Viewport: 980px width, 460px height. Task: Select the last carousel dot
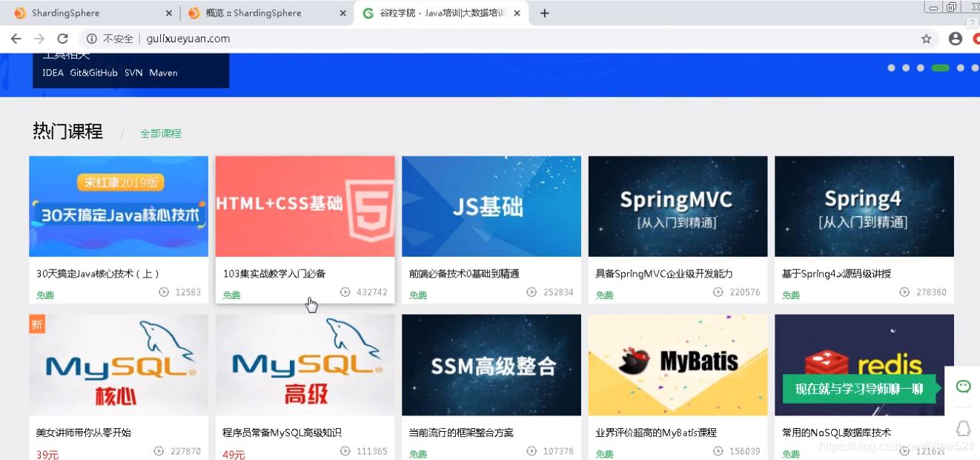[x=975, y=68]
